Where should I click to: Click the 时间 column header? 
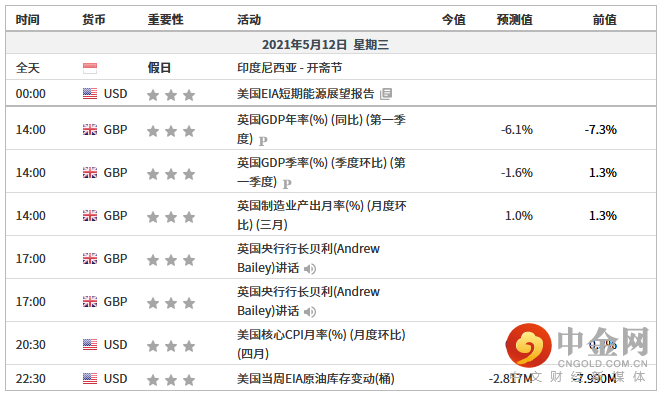27,20
